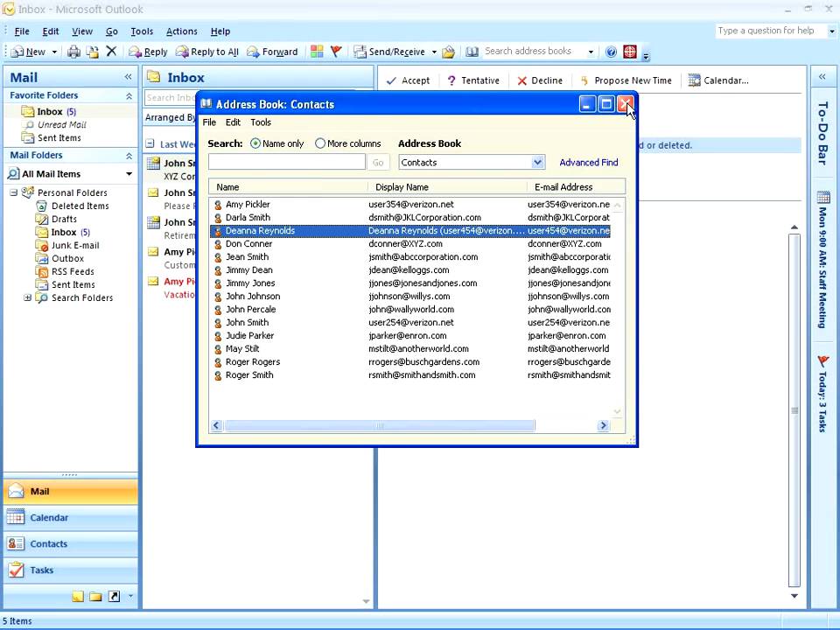Click the Folder List icon at bottom
Viewport: 840px width, 630px height.
[95, 596]
